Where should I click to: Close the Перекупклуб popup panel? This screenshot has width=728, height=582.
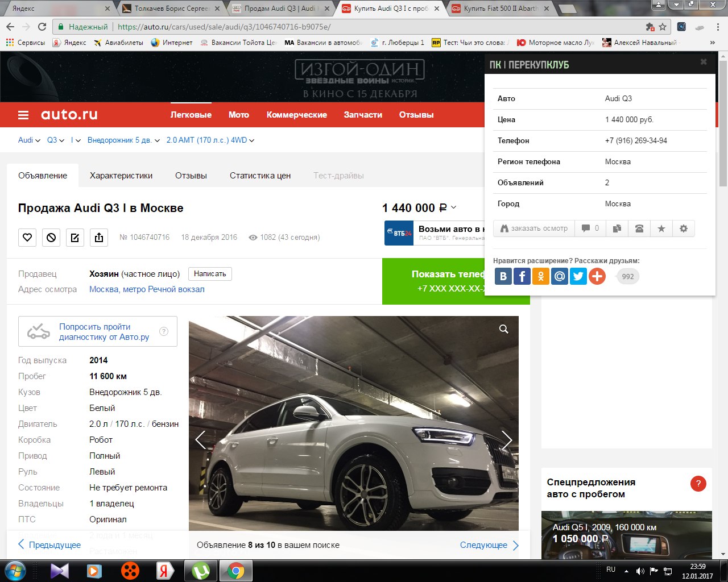704,61
